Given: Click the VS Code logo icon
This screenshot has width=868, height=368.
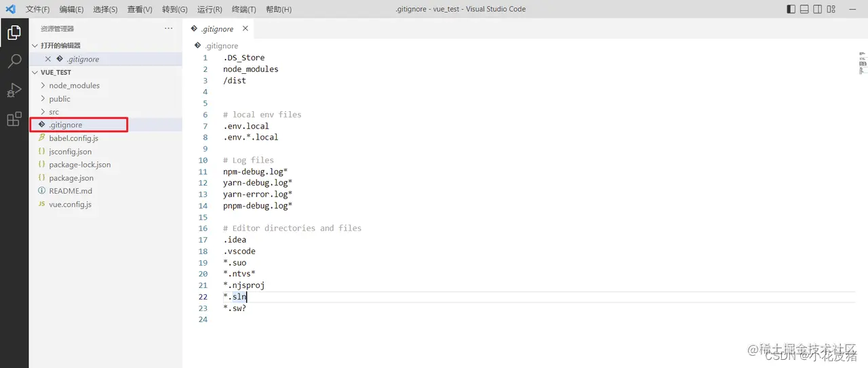Looking at the screenshot, I should click(x=10, y=9).
